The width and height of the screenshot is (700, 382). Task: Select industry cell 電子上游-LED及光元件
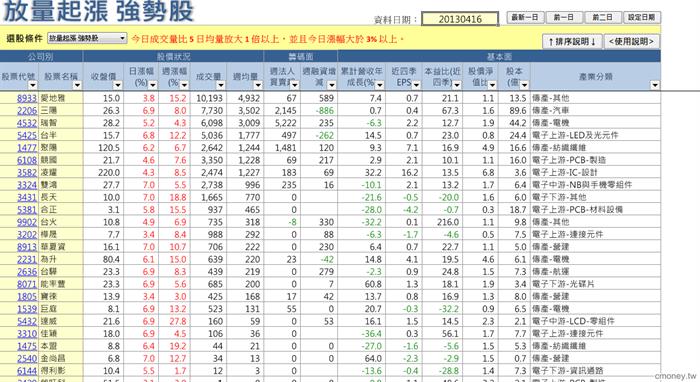[x=596, y=135]
